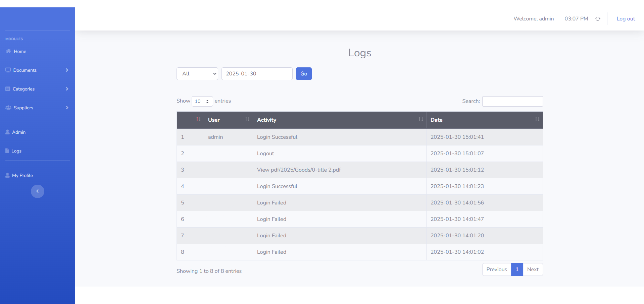Screen dimensions: 644x304
Task: Click the Documents monitor icon
Action: (8, 70)
